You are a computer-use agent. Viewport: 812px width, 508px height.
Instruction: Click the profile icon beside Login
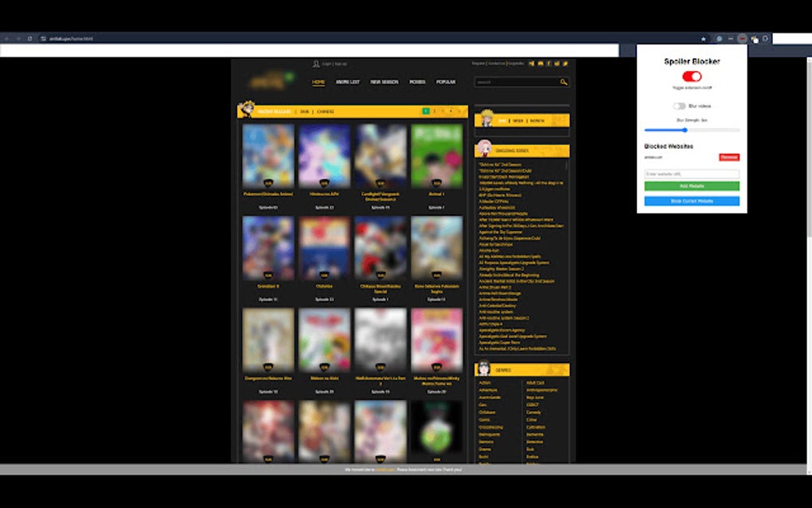[316, 63]
